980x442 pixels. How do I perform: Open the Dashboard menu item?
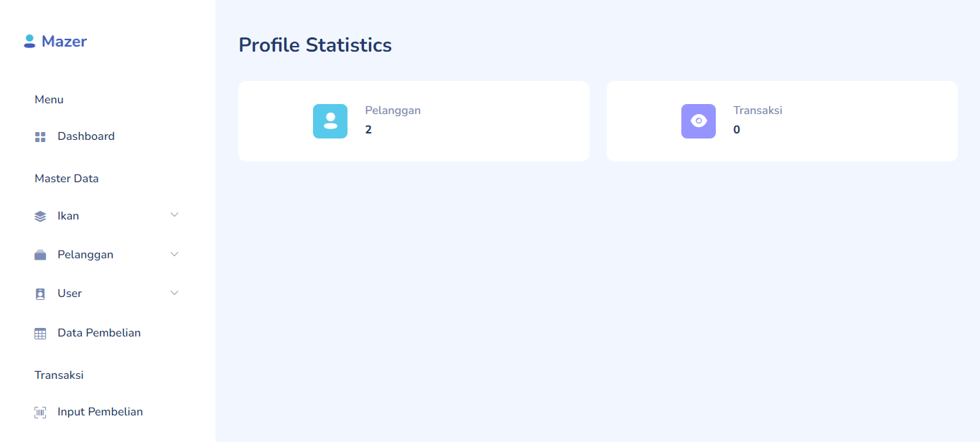(86, 136)
